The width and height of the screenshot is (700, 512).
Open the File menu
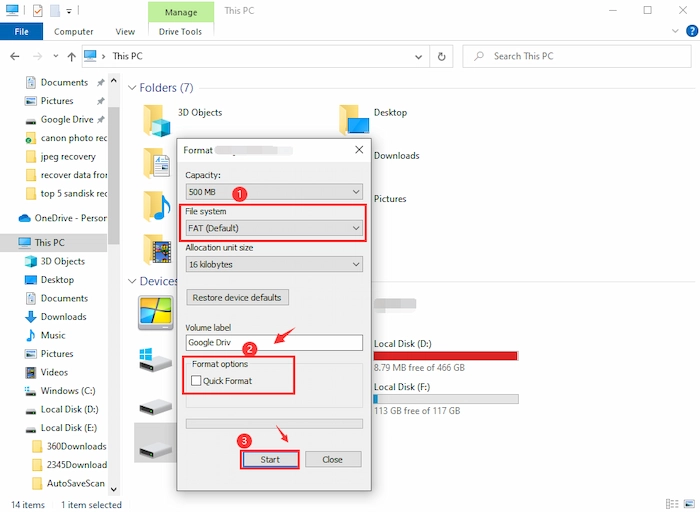21,32
